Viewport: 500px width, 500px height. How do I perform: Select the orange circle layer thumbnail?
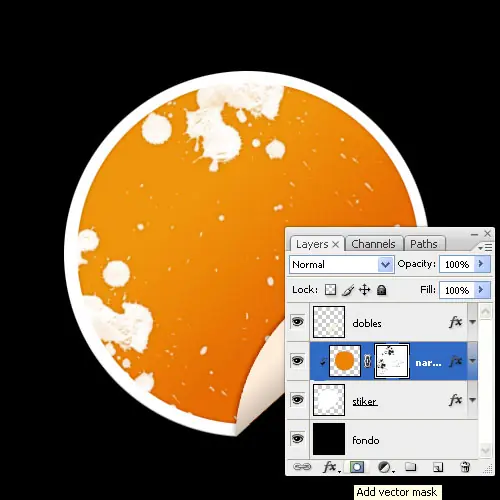coord(345,361)
